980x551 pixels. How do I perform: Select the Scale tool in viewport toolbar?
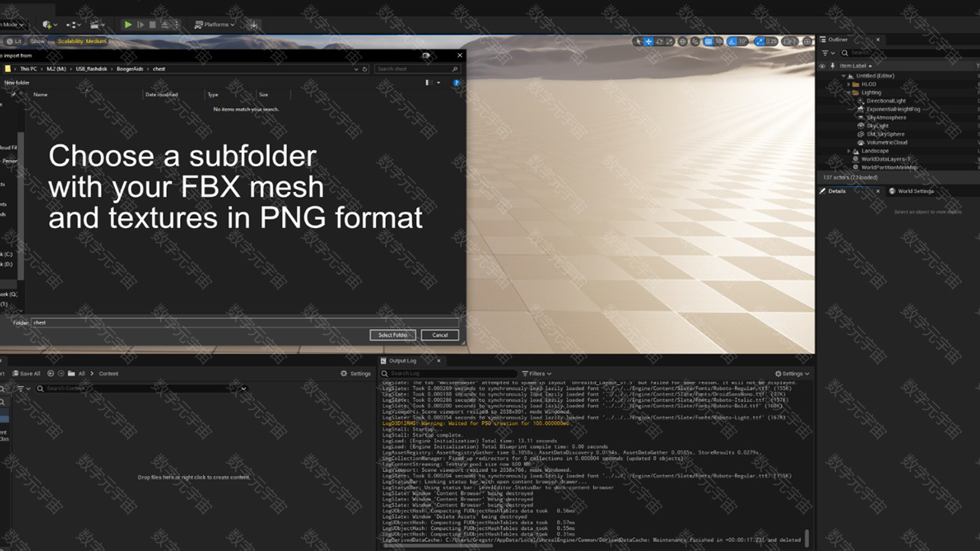pos(670,41)
